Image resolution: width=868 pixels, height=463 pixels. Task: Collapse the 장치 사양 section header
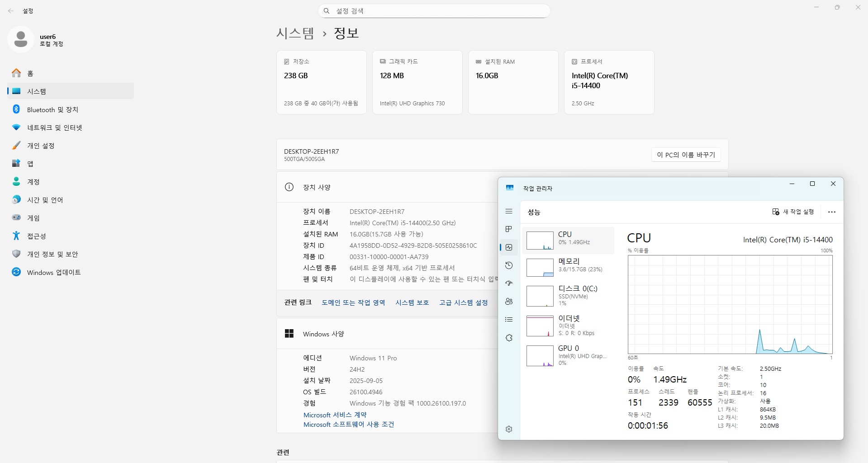[387, 187]
